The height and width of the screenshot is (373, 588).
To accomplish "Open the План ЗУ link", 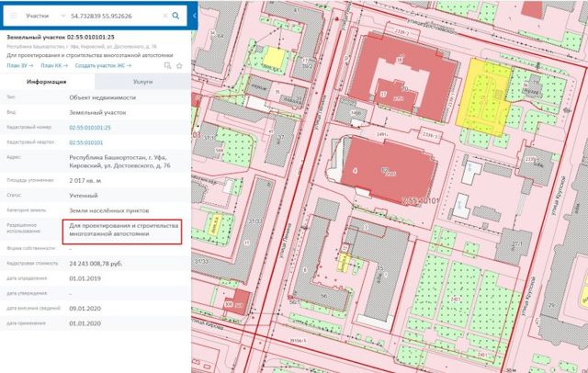I will point(19,65).
